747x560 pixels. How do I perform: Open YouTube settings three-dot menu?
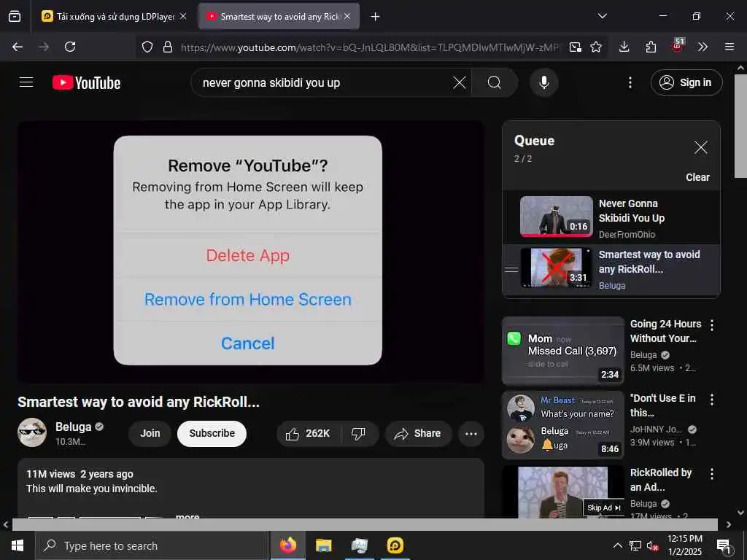coord(630,82)
